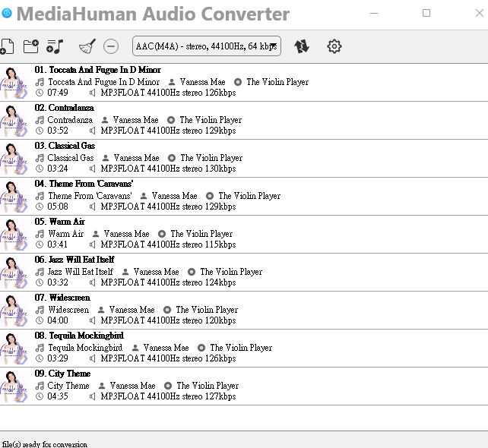Maximize the MediaHuman Audio Converter window
This screenshot has height=448, width=488.
[426, 13]
